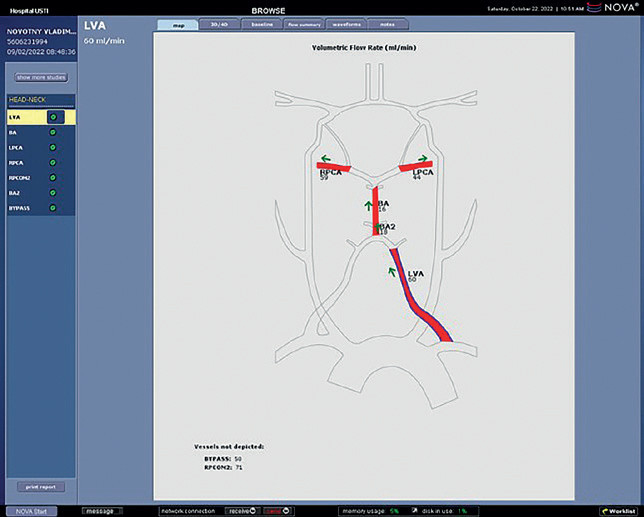Click the BYPASS green status indicator

pos(53,208)
